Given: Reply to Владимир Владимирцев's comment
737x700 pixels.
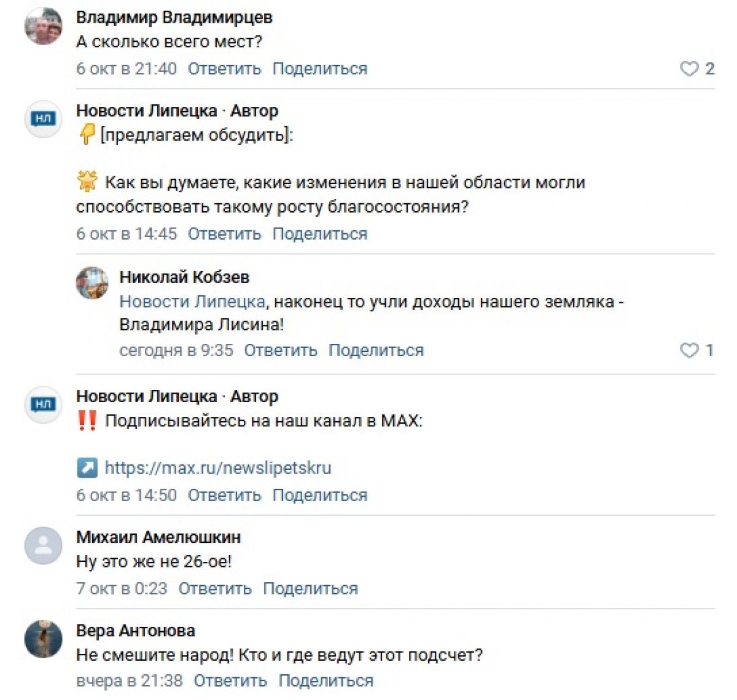Looking at the screenshot, I should [224, 69].
